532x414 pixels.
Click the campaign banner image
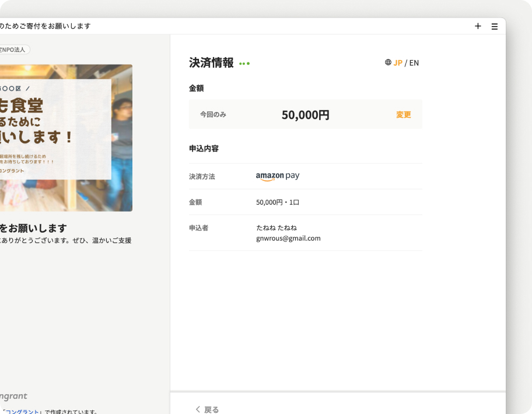tap(66, 138)
